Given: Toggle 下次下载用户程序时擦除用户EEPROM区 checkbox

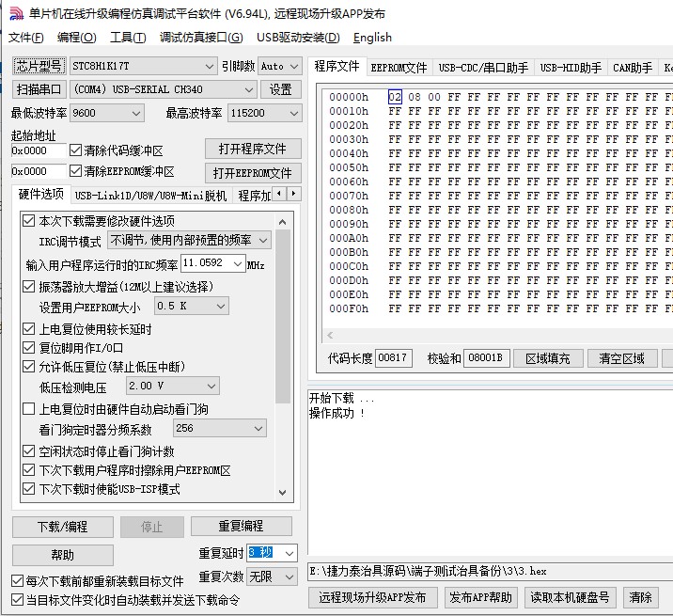Looking at the screenshot, I should coord(29,470).
